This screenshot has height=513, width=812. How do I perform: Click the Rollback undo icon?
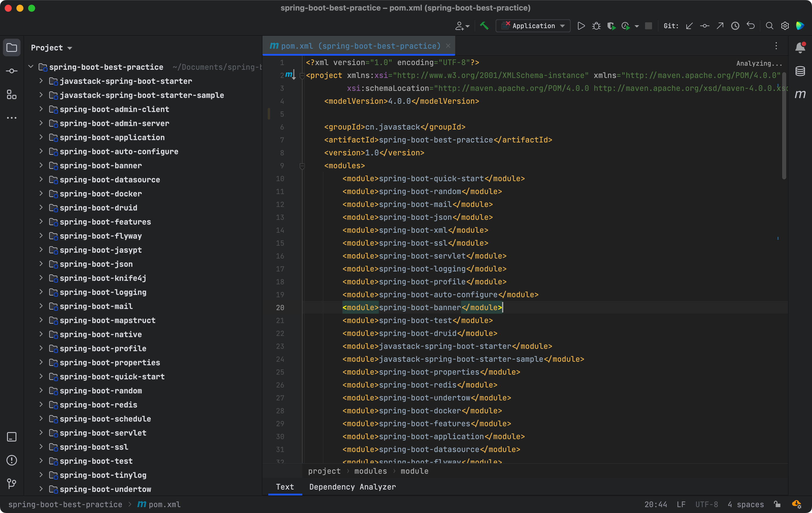751,26
